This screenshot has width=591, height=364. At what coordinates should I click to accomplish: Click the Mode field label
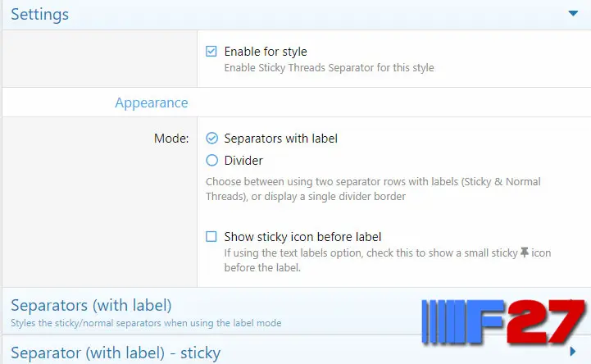pos(171,139)
